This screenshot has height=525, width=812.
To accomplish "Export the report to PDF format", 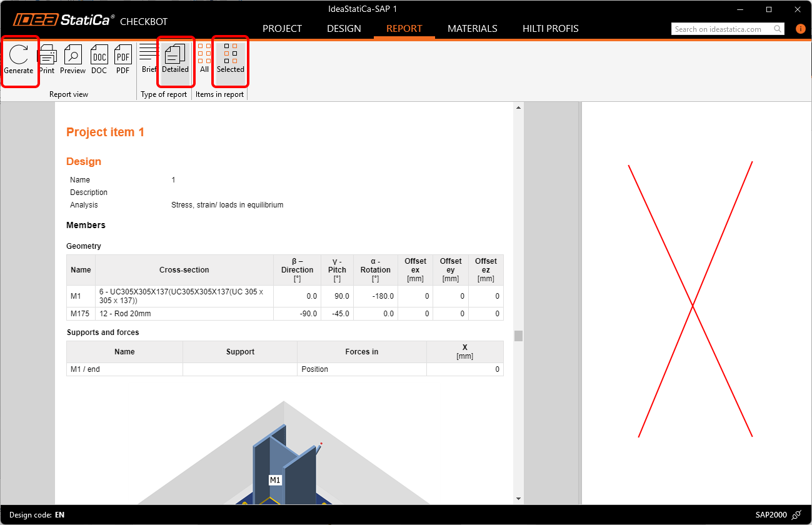I will pos(123,59).
